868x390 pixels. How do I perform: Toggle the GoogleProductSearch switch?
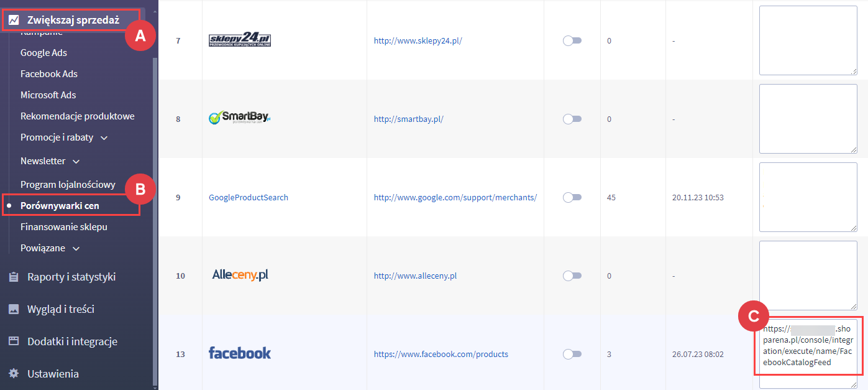[x=572, y=197]
